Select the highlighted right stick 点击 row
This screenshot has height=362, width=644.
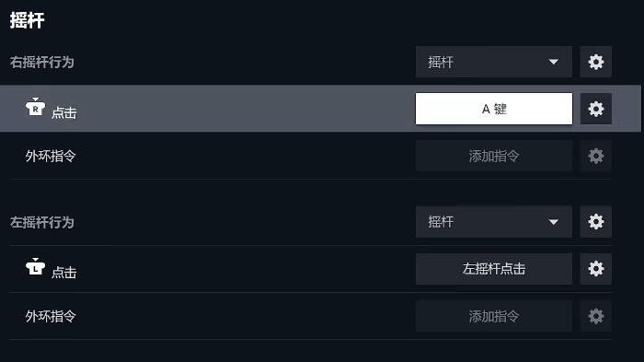pyautogui.click(x=320, y=109)
